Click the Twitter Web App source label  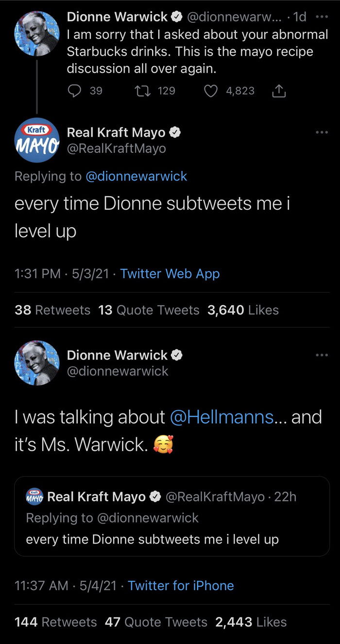pos(169,273)
